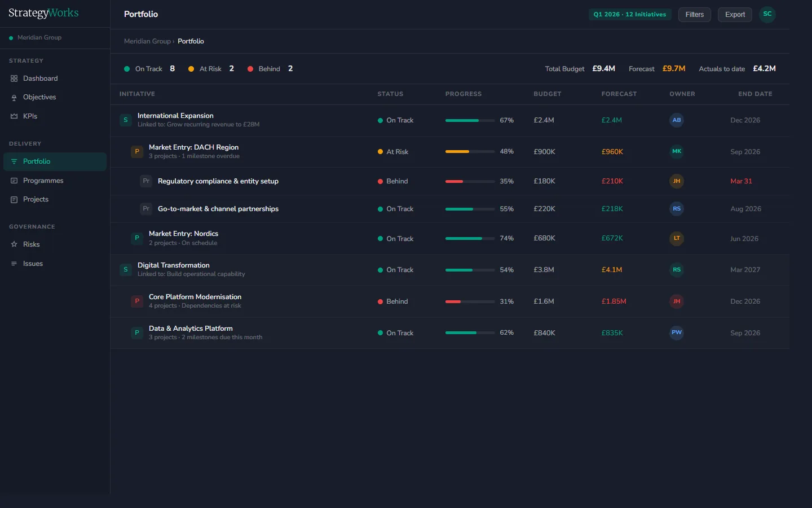Select the PW avatar on Data & Analytics Platform

[x=677, y=333]
